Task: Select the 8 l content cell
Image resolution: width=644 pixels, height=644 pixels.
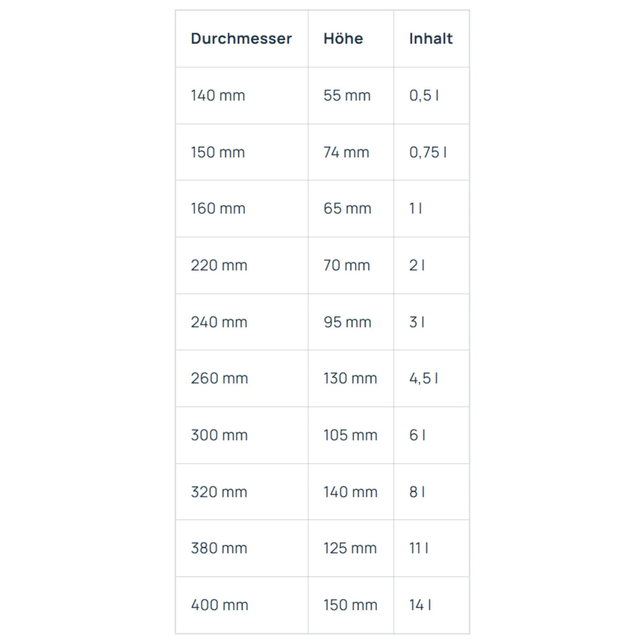Action: point(431,492)
